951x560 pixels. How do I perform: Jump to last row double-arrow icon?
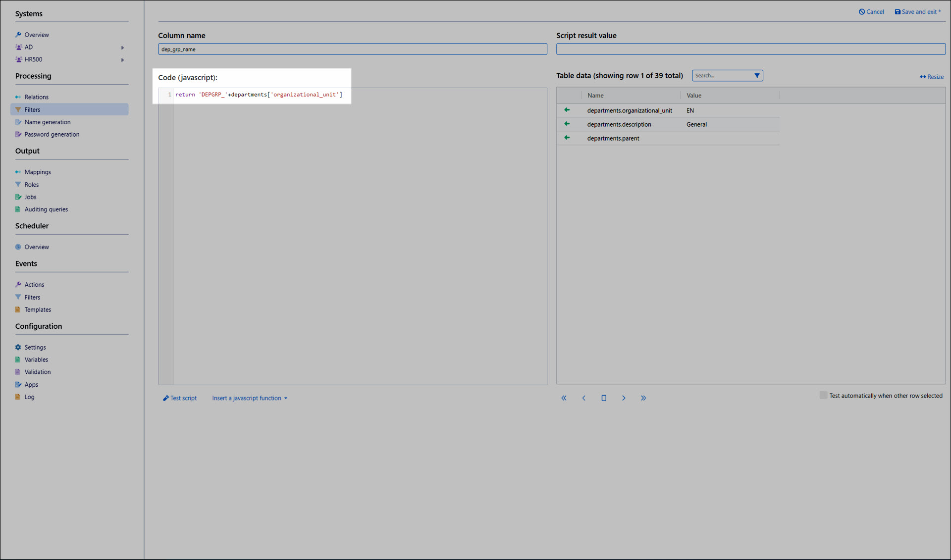point(643,398)
